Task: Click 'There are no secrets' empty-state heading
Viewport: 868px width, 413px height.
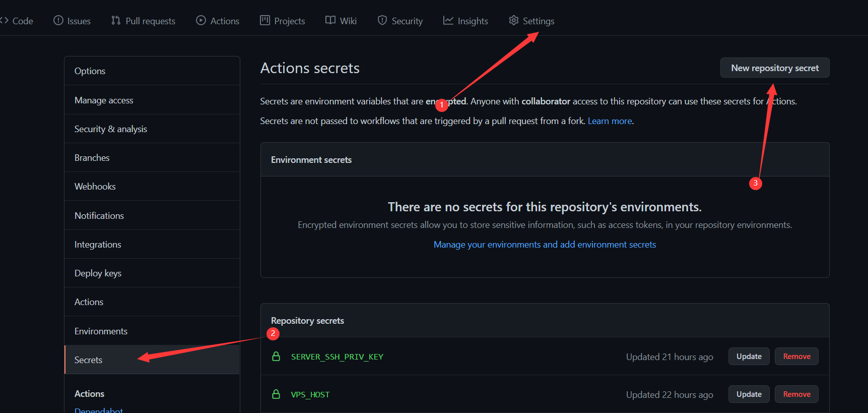Action: coord(545,207)
